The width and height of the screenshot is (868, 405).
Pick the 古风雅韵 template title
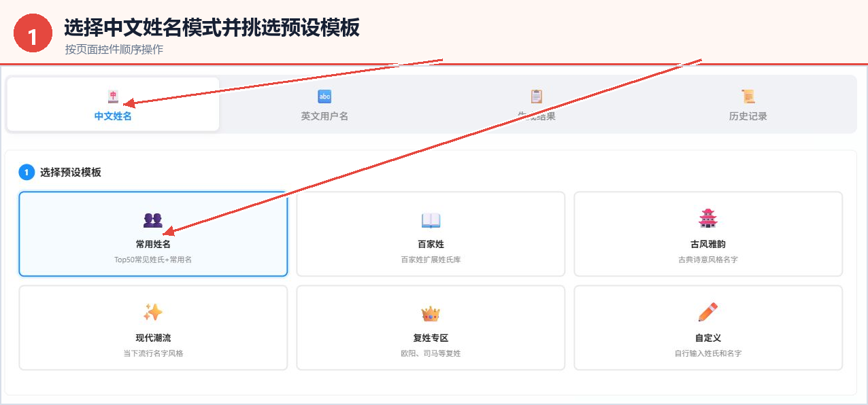coord(708,244)
